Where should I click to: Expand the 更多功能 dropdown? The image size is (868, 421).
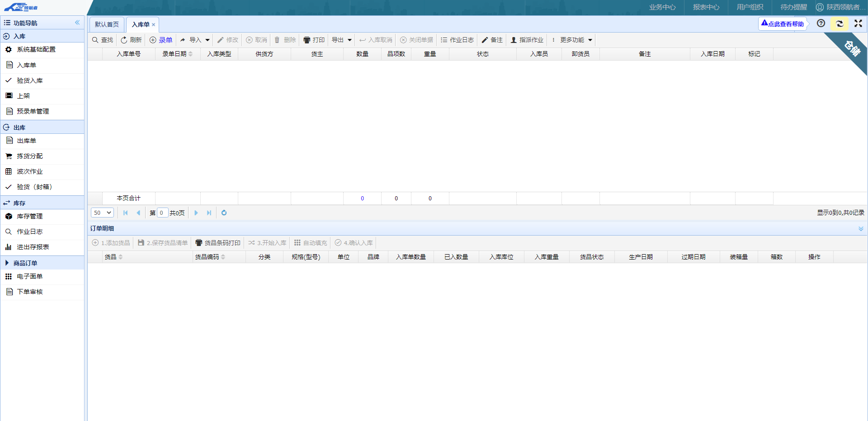click(572, 40)
